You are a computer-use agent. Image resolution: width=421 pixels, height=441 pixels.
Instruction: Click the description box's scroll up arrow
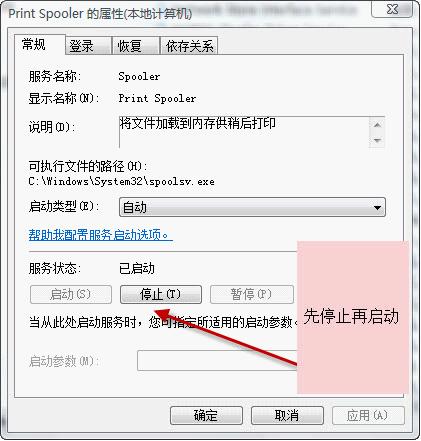tap(377, 125)
